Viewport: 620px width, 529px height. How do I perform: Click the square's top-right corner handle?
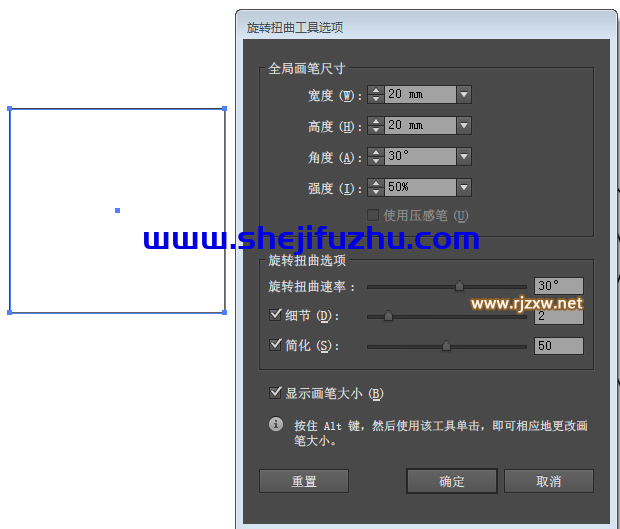coord(225,108)
